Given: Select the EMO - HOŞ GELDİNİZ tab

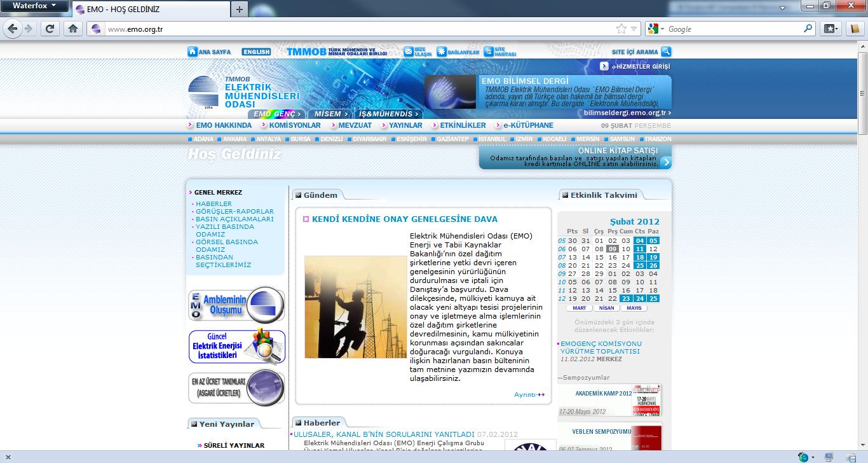Looking at the screenshot, I should (150, 10).
